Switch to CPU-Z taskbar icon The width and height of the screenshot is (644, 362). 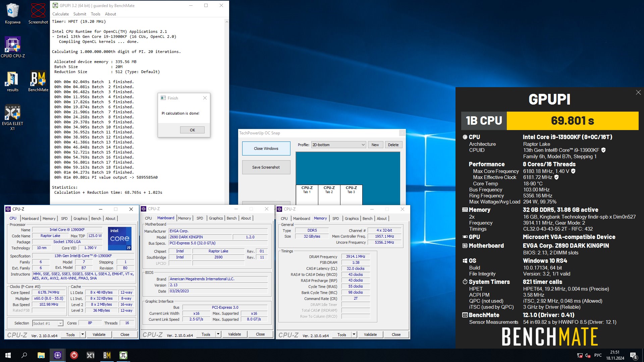click(x=57, y=355)
